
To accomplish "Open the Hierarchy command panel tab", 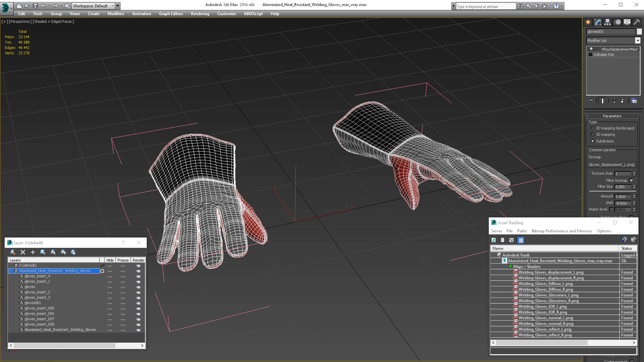I will [x=608, y=22].
